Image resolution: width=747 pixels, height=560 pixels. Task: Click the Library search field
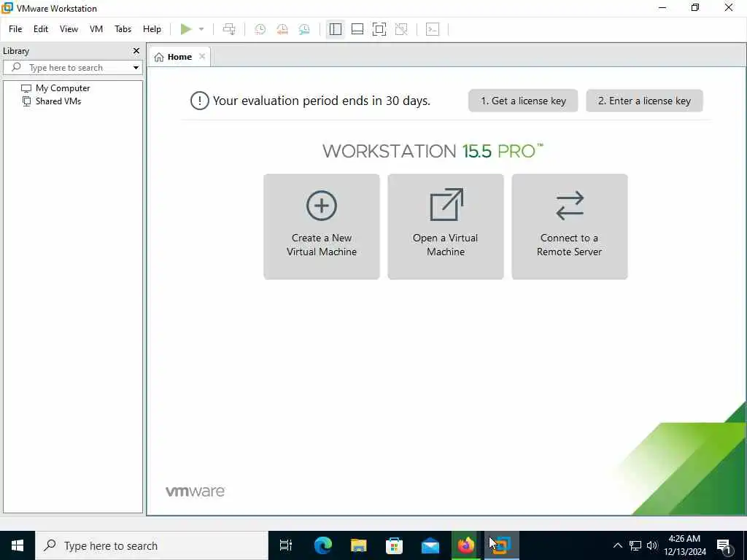pyautogui.click(x=71, y=68)
